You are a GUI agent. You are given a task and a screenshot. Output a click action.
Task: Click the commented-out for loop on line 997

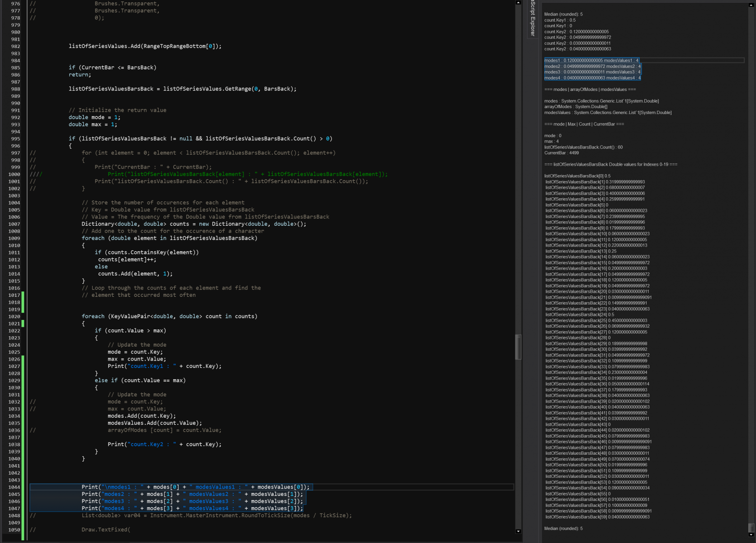coord(209,153)
